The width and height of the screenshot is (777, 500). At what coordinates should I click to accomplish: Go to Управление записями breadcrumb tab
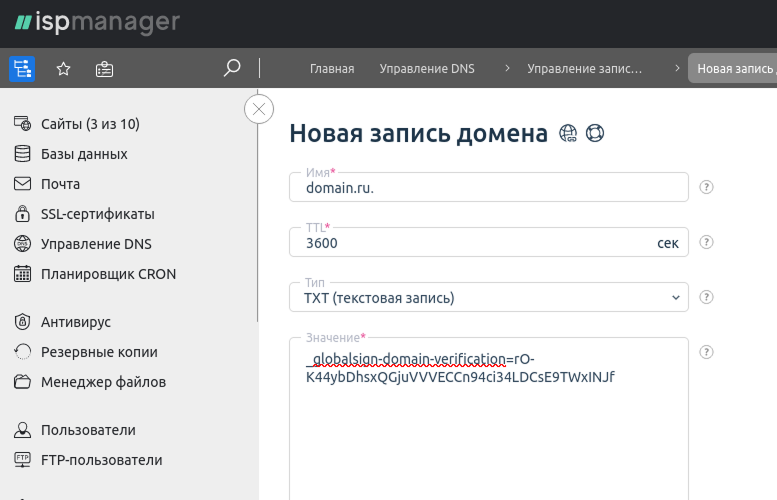pos(584,69)
